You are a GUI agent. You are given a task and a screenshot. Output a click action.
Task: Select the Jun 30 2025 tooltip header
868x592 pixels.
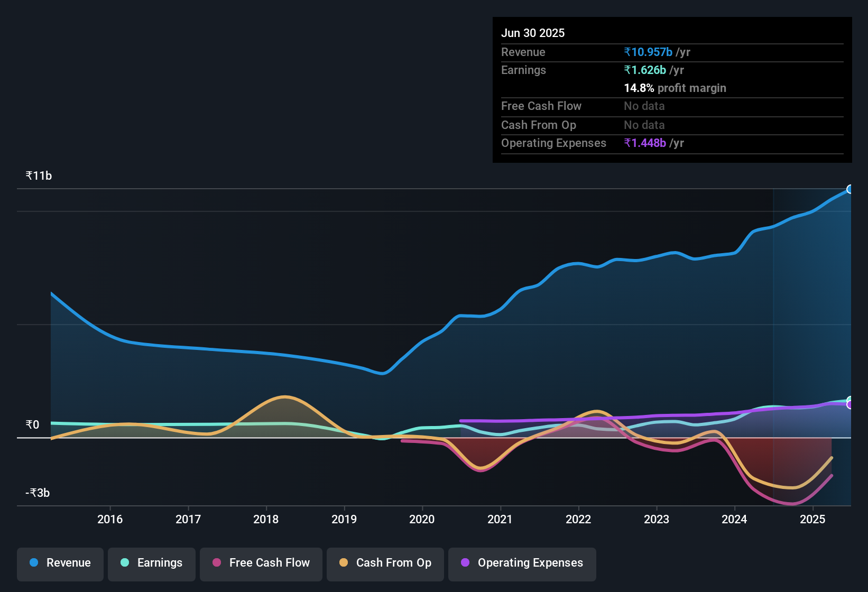pos(533,33)
